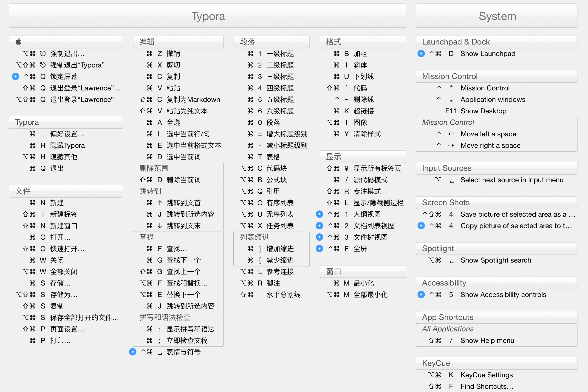Select 新建窗口 in the 文件 section
This screenshot has width=588, height=392.
pyautogui.click(x=50, y=226)
